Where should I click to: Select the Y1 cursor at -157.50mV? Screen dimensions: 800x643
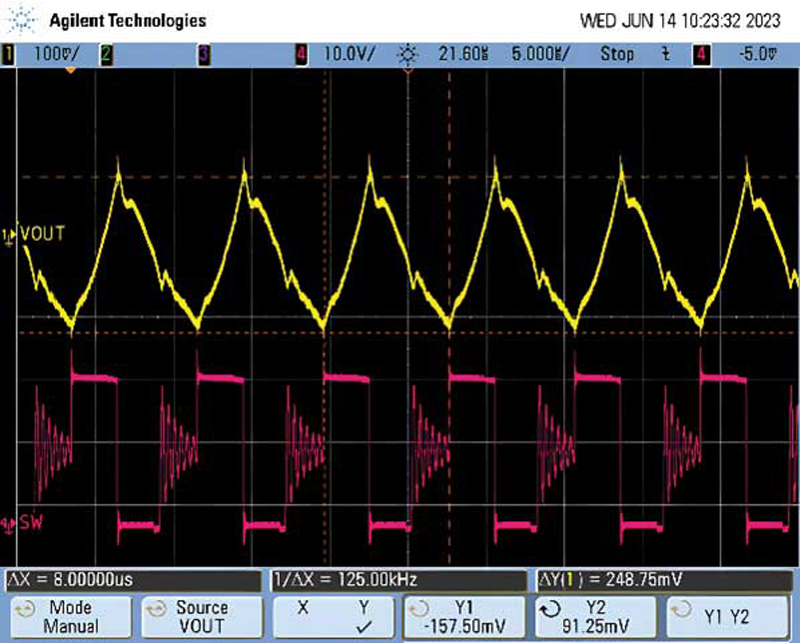(x=463, y=617)
